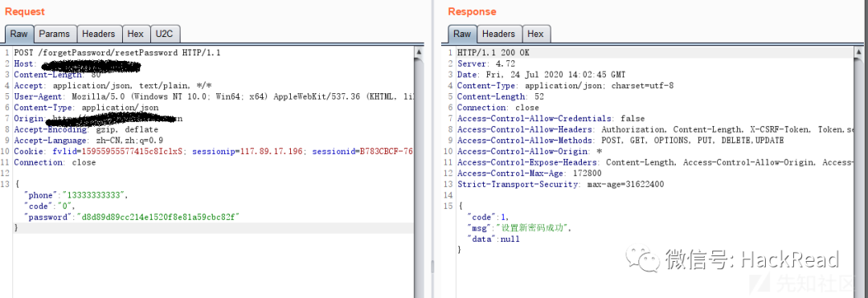Screen dimensions: 868x298
Task: Click the Access-Control-Allow-Methods line
Action: point(620,141)
